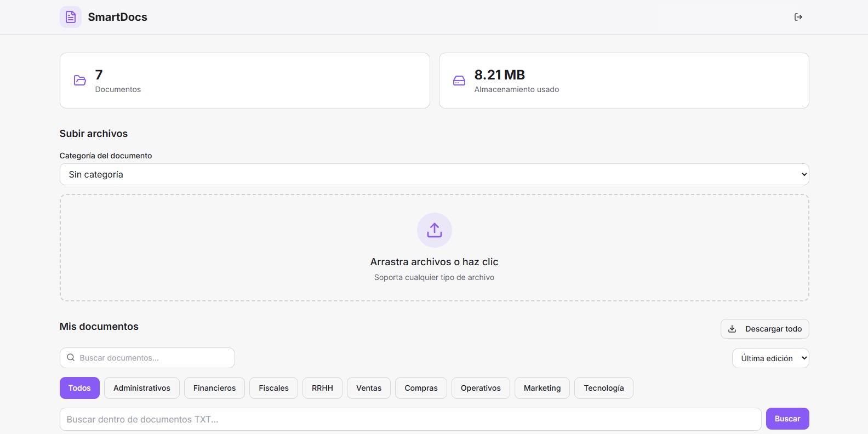Focus the Buscar documentos search field
Image resolution: width=868 pixels, height=434 pixels.
click(147, 358)
